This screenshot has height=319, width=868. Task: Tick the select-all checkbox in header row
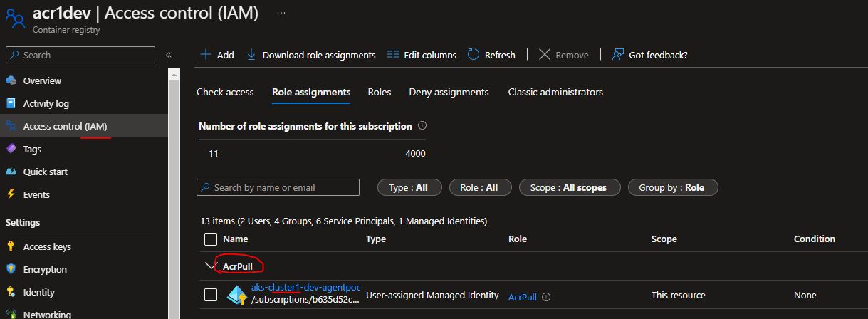211,239
